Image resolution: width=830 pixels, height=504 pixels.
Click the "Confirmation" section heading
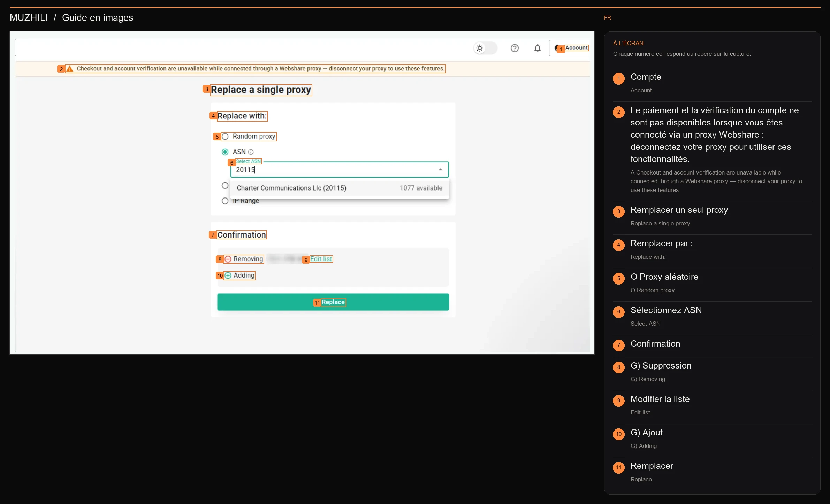point(242,235)
